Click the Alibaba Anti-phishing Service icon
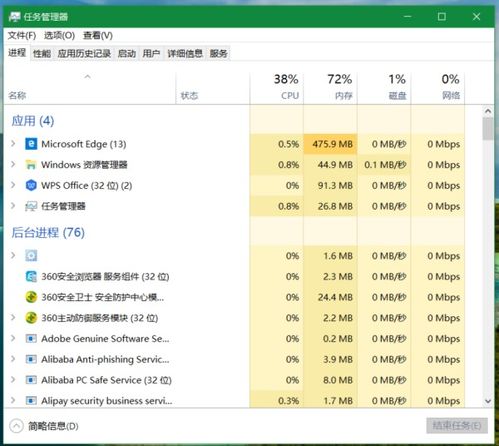499x446 pixels. point(31,359)
